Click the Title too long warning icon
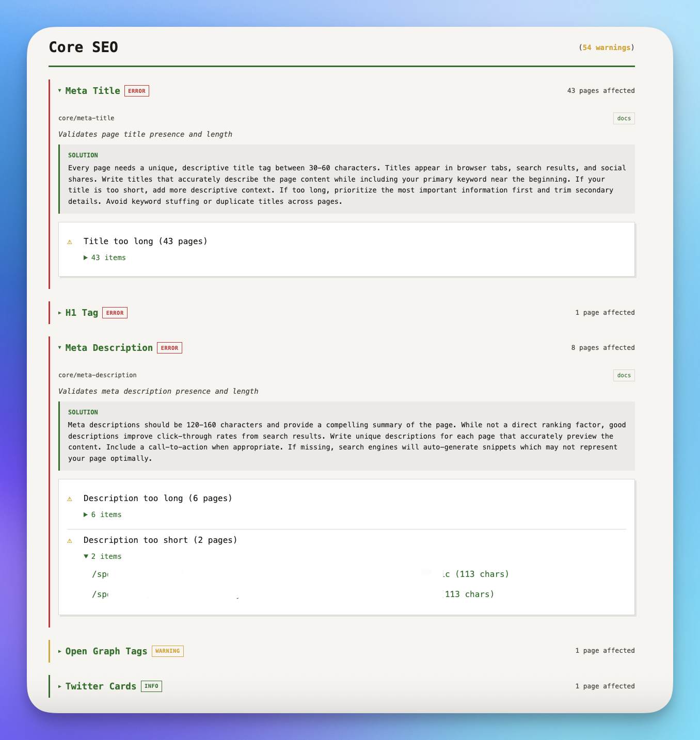Screen dimensions: 700x740 coord(70,242)
